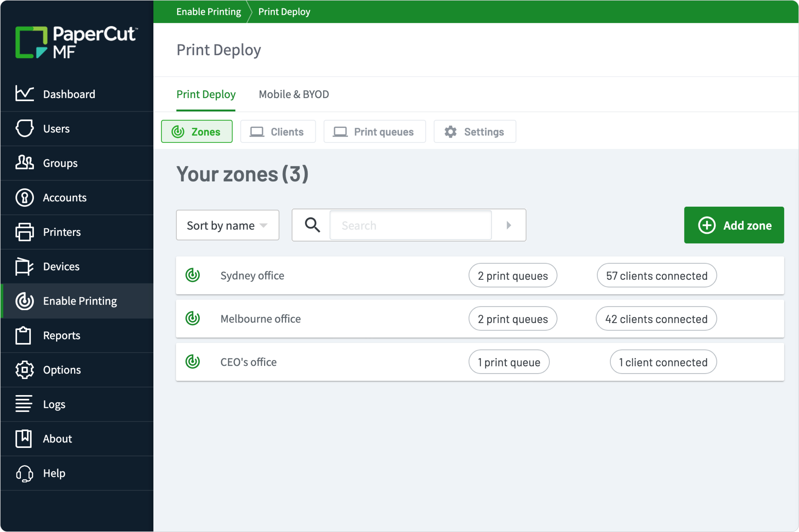799x532 pixels.
Task: Click the Dashboard chart icon
Action: coord(24,94)
